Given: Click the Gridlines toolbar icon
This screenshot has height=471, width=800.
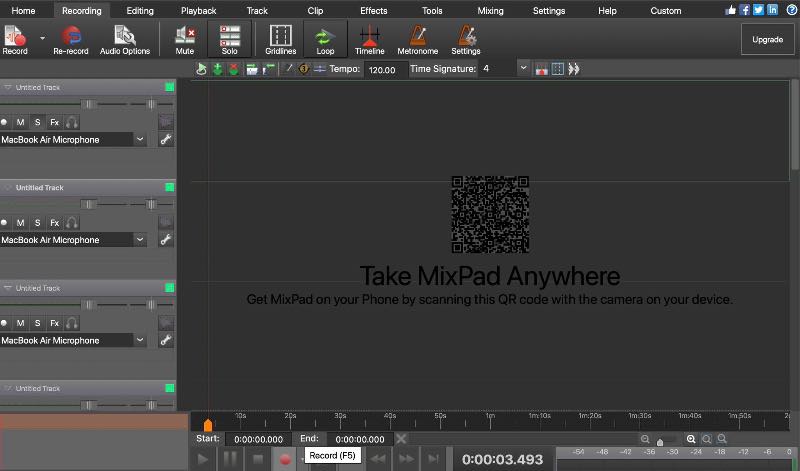Looking at the screenshot, I should click(281, 39).
